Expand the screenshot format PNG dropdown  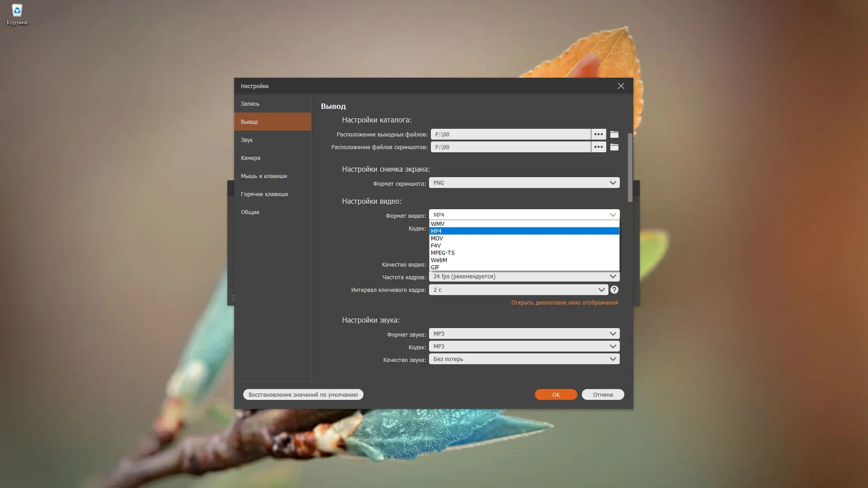524,183
